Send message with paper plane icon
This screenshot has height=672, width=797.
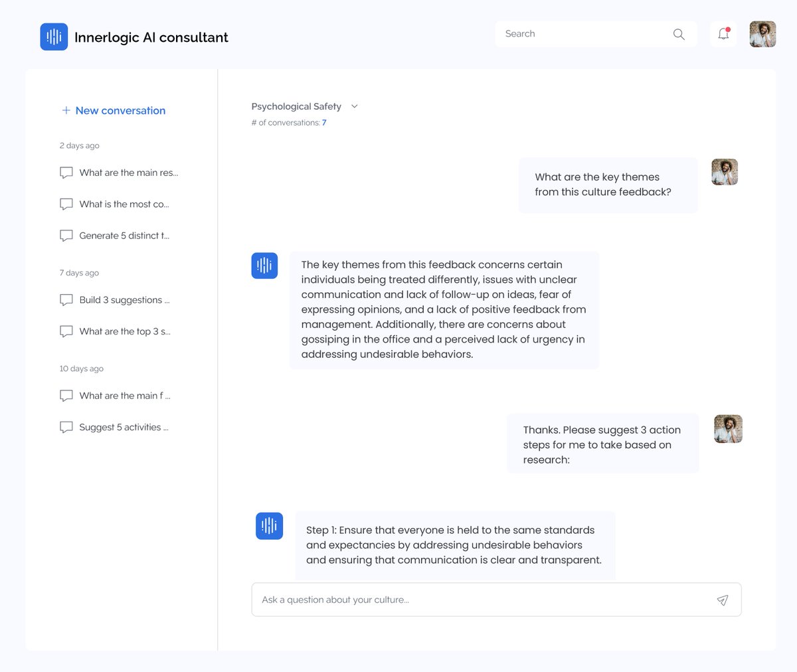(x=723, y=600)
